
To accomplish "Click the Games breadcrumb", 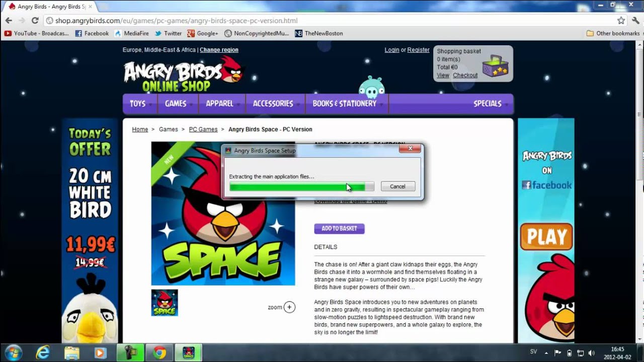I will coord(169,129).
